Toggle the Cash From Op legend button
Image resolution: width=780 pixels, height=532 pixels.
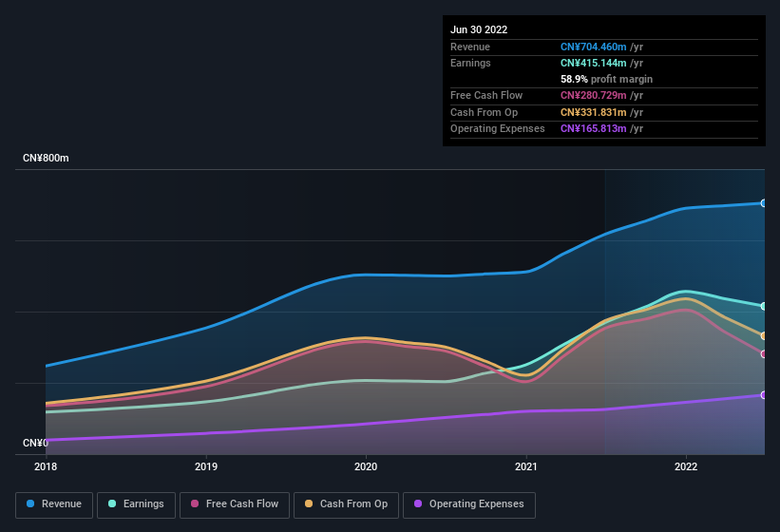coord(346,504)
